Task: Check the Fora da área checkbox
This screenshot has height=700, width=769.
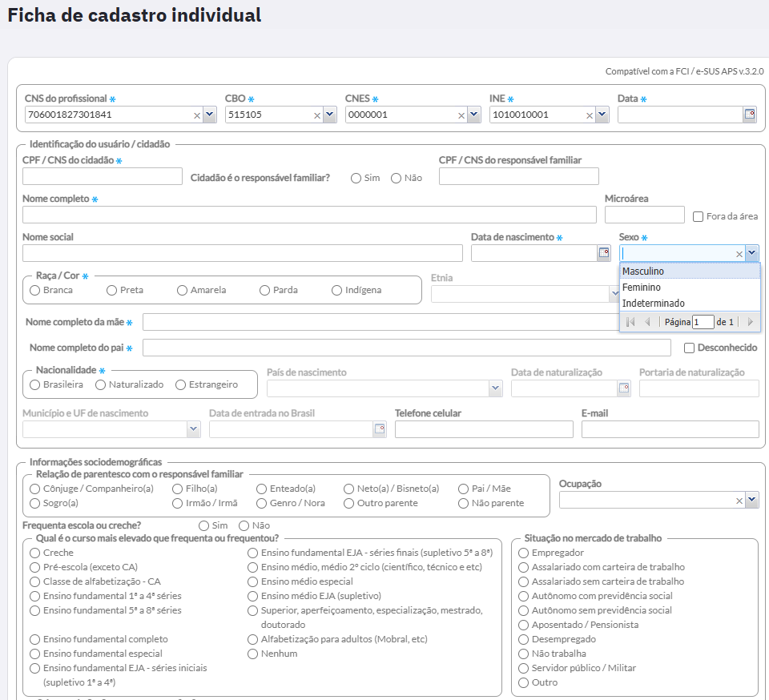Action: click(698, 217)
